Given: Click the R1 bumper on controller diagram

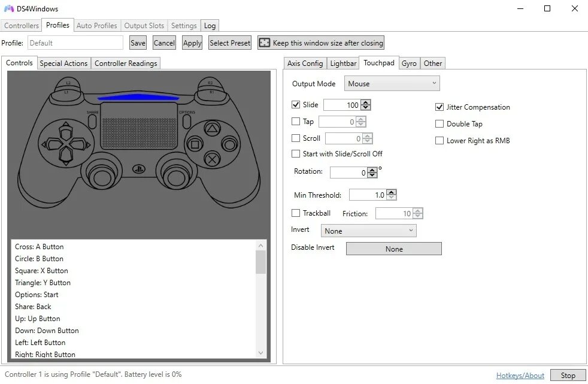Looking at the screenshot, I should tap(212, 93).
